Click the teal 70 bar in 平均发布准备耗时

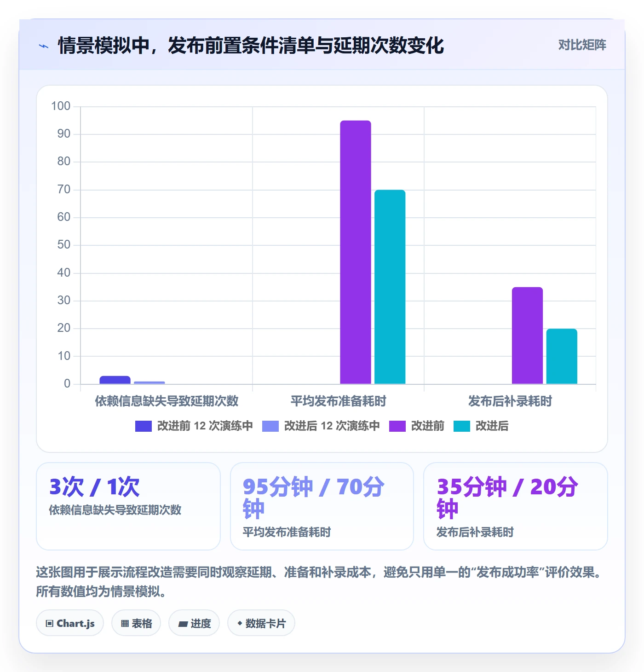click(390, 287)
